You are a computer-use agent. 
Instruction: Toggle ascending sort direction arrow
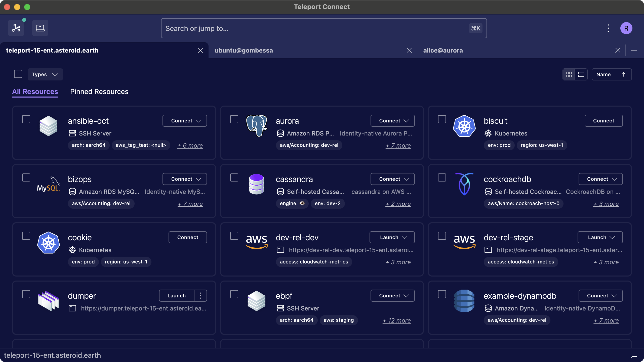click(x=623, y=74)
